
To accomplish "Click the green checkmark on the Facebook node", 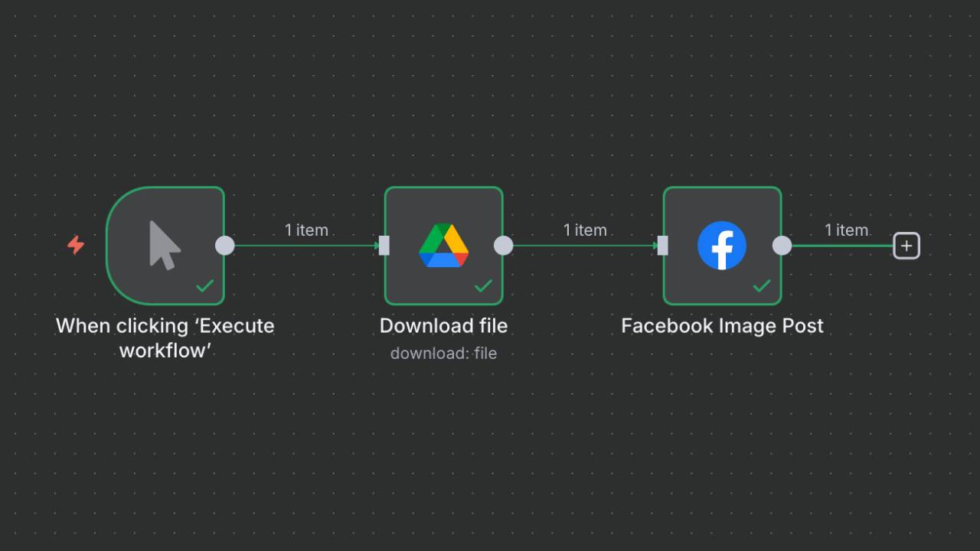I will [762, 286].
